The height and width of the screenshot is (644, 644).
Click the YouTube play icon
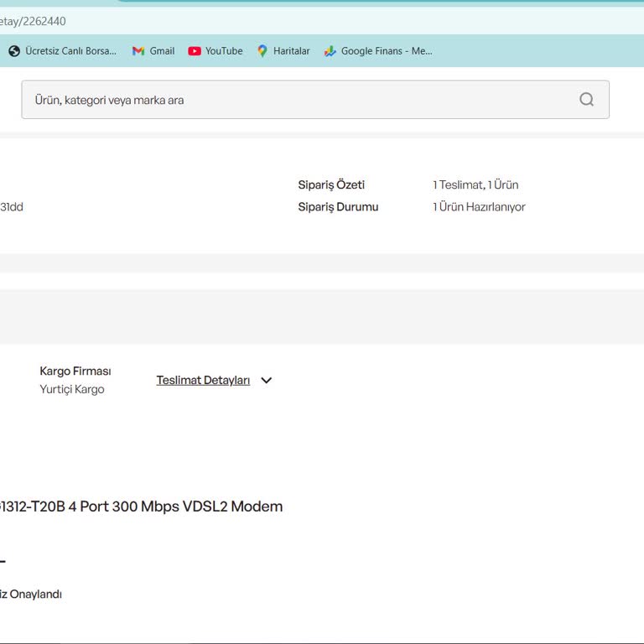tap(195, 51)
